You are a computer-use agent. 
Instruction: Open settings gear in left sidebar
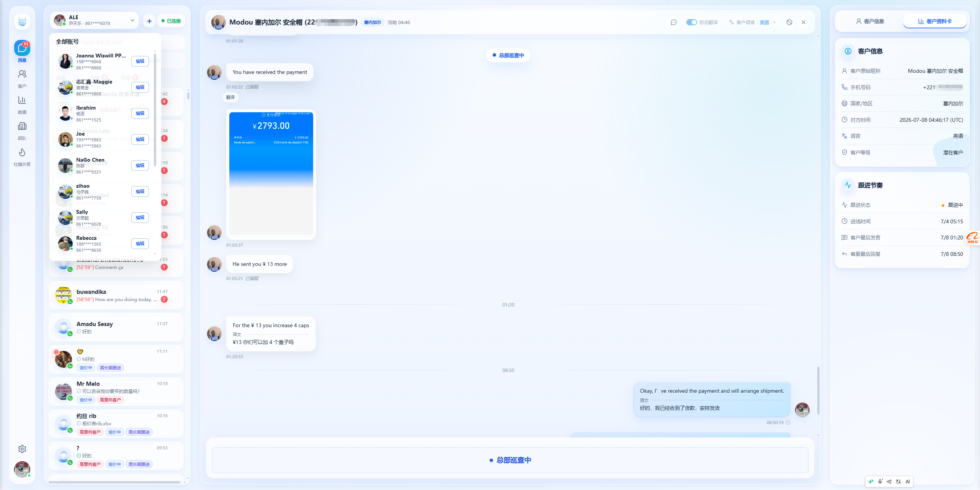(22, 449)
